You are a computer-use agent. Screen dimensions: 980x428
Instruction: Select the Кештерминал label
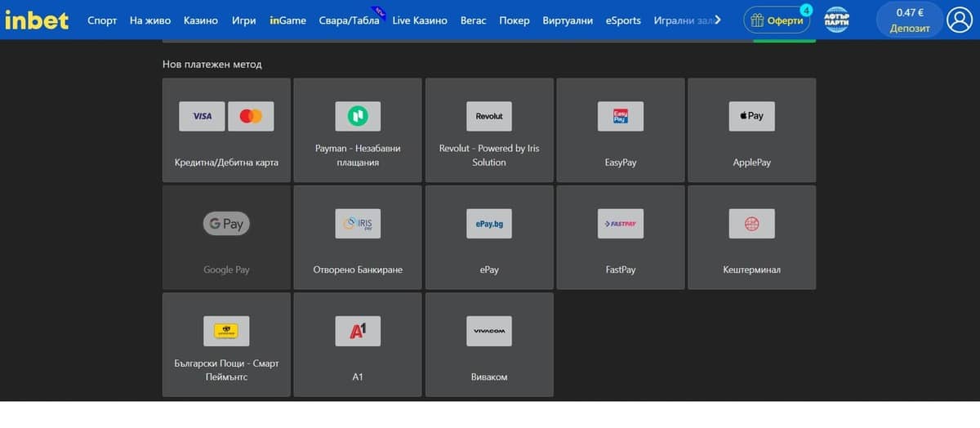751,270
